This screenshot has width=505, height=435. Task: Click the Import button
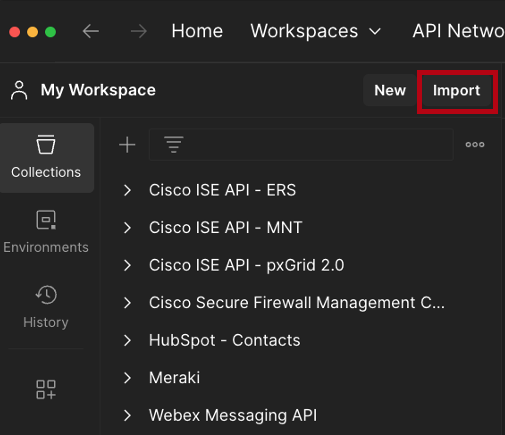[456, 90]
